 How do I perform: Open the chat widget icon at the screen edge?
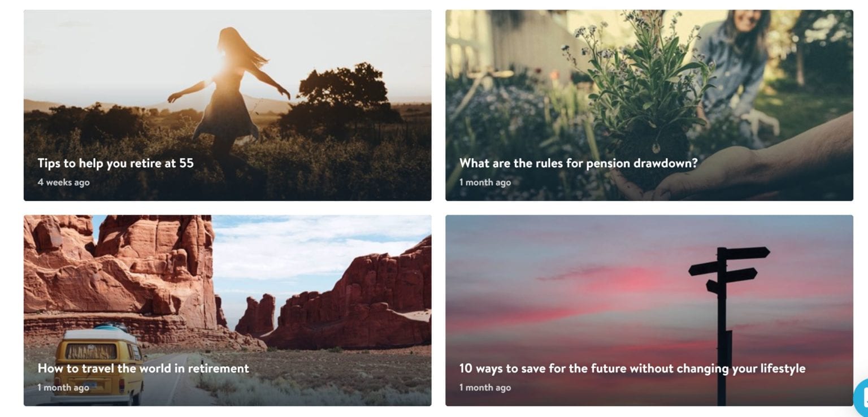coord(861,397)
